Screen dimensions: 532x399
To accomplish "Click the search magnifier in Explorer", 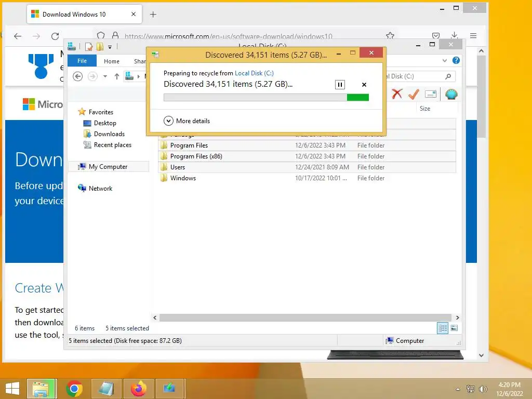I will click(448, 76).
